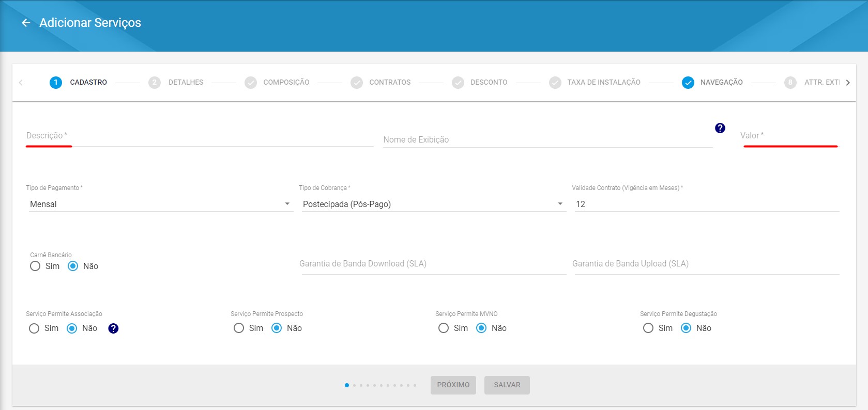The image size is (868, 410).
Task: Select Sim for Serviço Permite Prospecto
Action: coord(239,328)
